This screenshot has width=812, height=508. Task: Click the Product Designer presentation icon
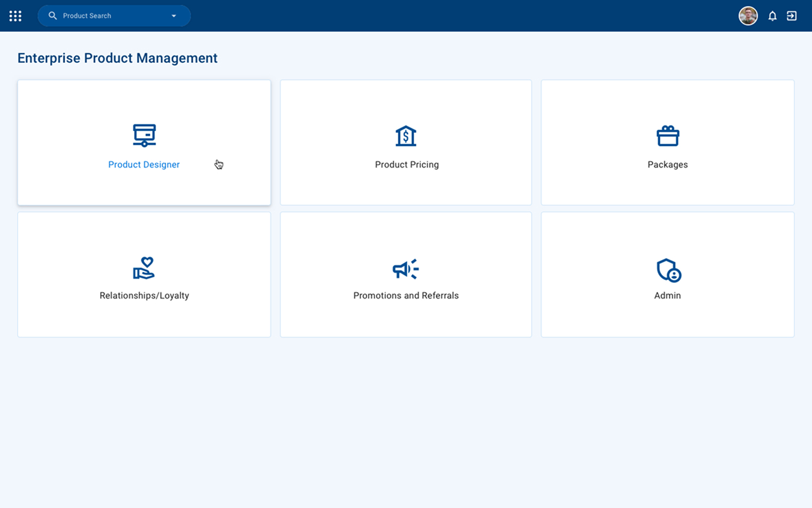[x=144, y=136]
